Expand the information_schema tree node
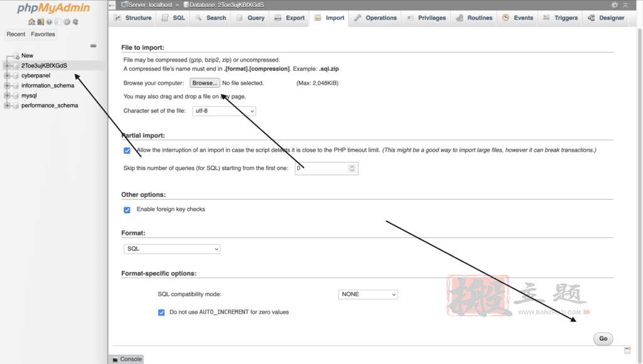Image resolution: width=643 pixels, height=364 pixels. [7, 86]
